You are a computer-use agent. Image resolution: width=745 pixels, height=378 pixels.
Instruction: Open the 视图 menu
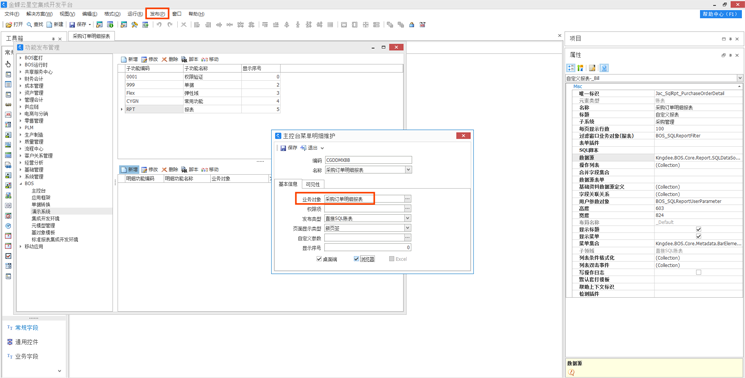(x=67, y=14)
